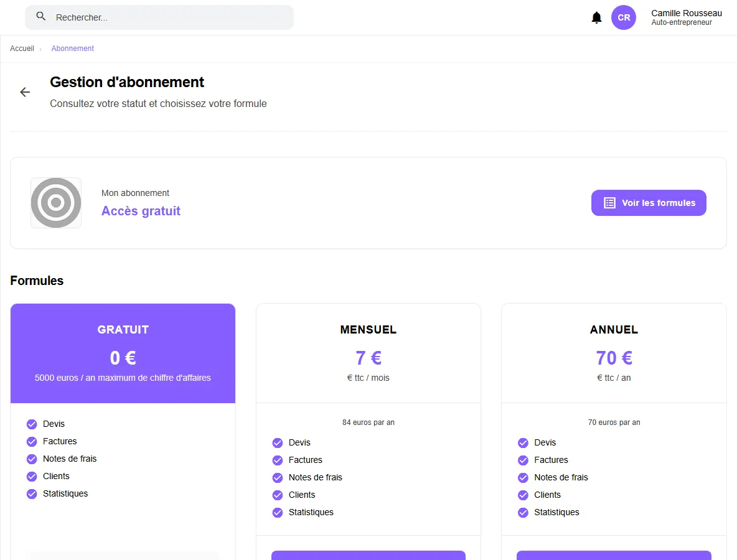Click the target subscription logo

56,203
